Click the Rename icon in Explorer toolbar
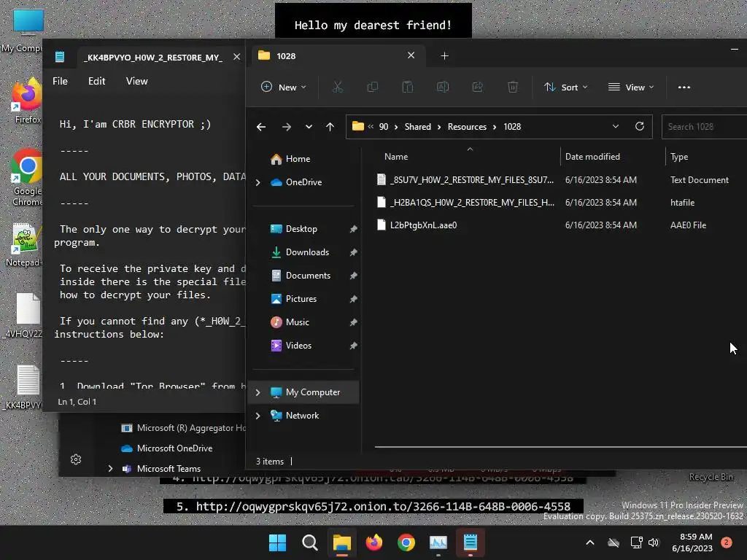The width and height of the screenshot is (747, 560). click(x=443, y=87)
